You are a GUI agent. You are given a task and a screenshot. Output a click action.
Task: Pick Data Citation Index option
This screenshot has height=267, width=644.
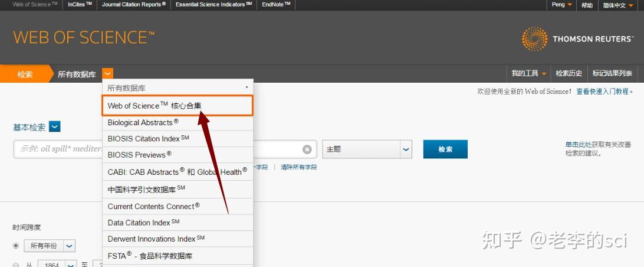[178, 223]
